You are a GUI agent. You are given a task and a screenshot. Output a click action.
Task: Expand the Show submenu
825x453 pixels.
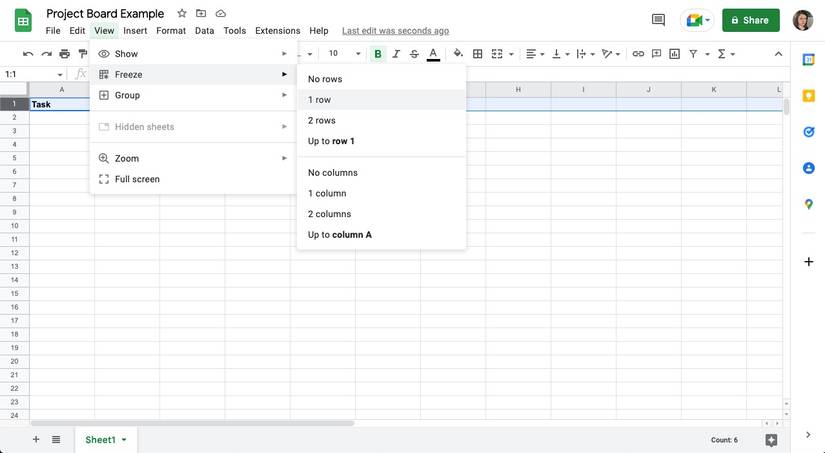coord(193,54)
